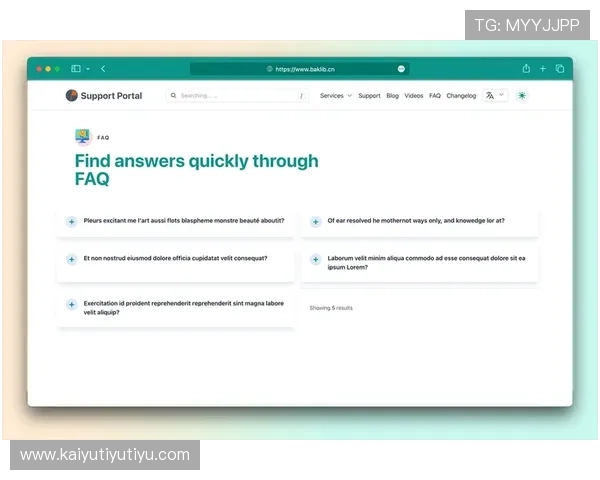Expand the "Pleurs excitant me l'art" question
600x480 pixels.
point(72,221)
